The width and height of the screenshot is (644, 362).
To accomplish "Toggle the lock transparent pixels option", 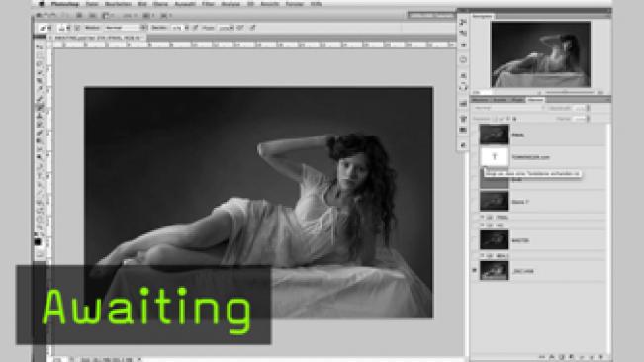I will 495,119.
